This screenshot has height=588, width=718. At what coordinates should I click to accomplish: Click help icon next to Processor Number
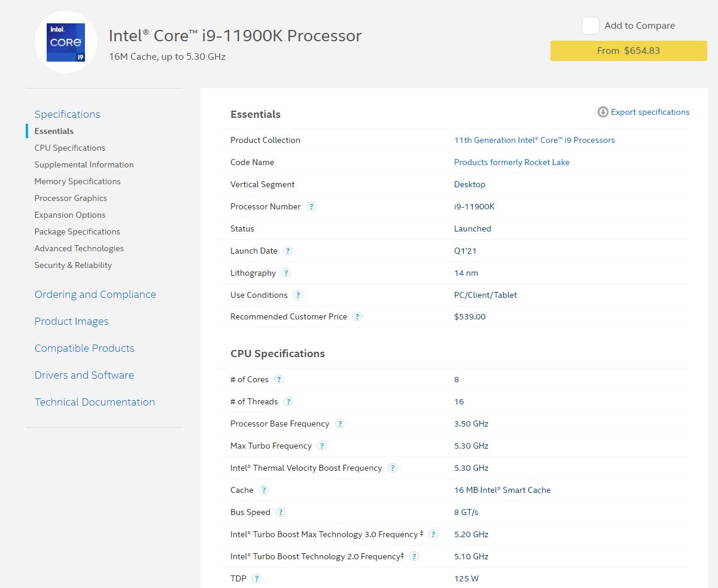(311, 206)
